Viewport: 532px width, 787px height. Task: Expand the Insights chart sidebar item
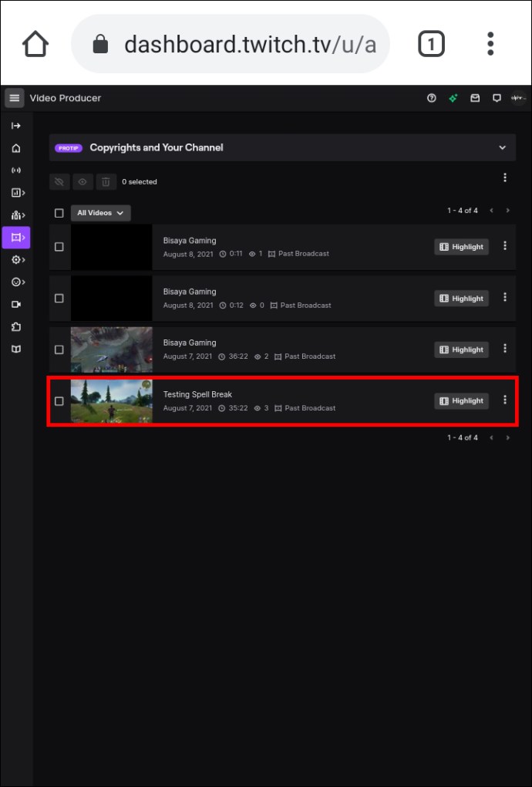tap(18, 193)
